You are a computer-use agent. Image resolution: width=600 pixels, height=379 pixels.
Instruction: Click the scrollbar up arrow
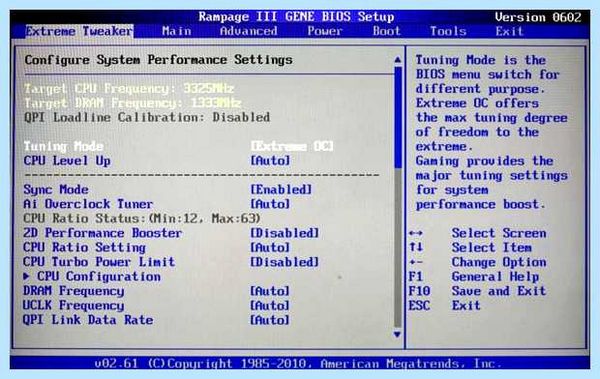pyautogui.click(x=398, y=60)
